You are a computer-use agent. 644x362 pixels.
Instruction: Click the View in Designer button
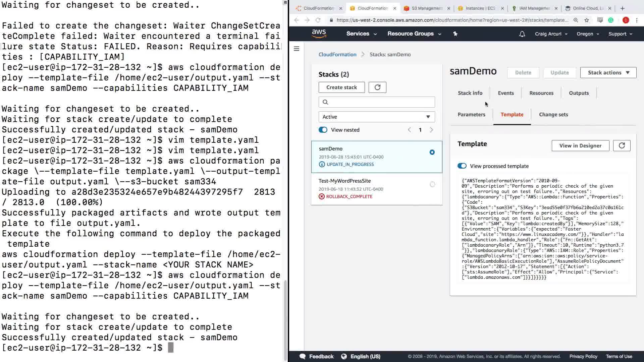tap(580, 145)
